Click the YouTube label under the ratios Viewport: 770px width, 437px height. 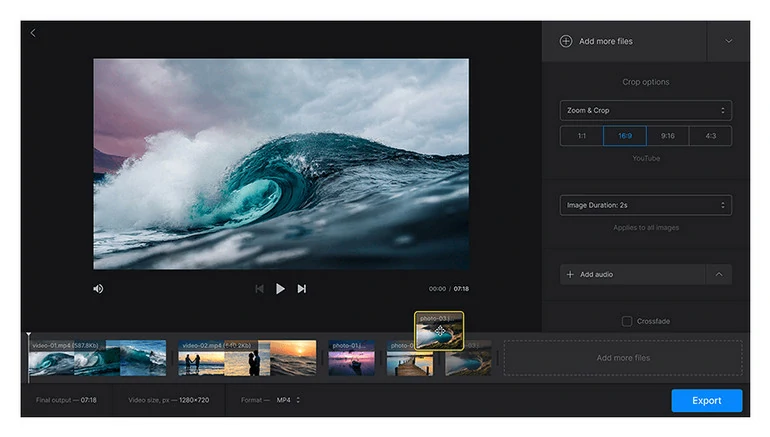[646, 159]
